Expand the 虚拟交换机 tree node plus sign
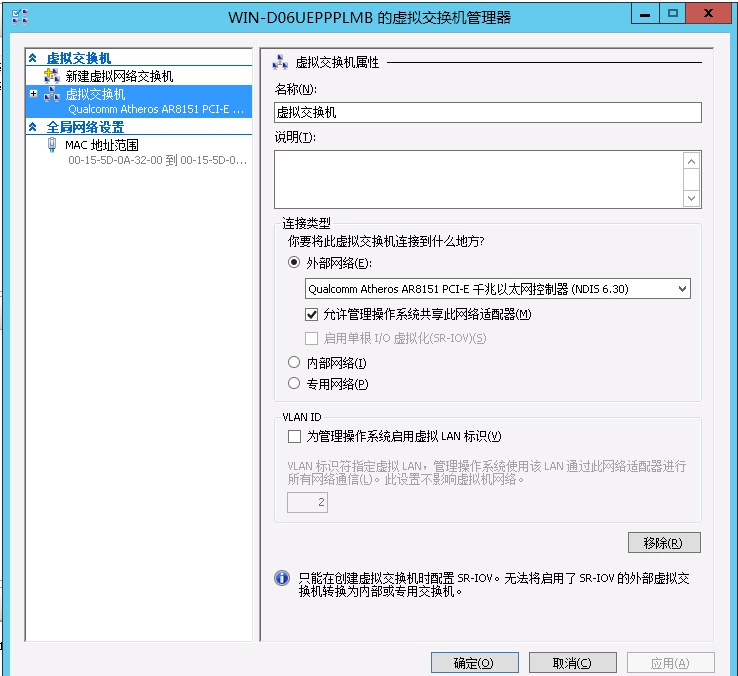 pos(33,94)
